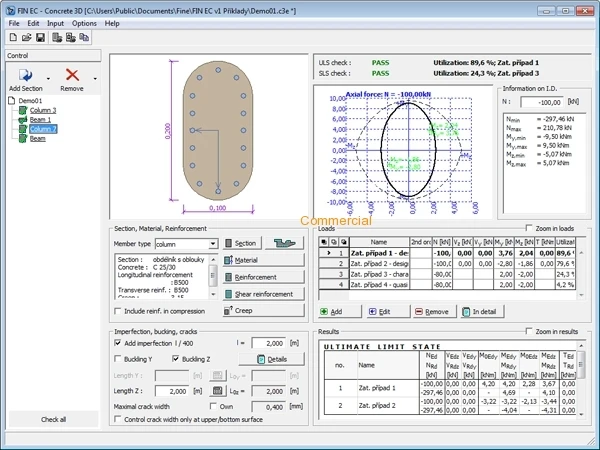Show load In detail

pos(482,311)
